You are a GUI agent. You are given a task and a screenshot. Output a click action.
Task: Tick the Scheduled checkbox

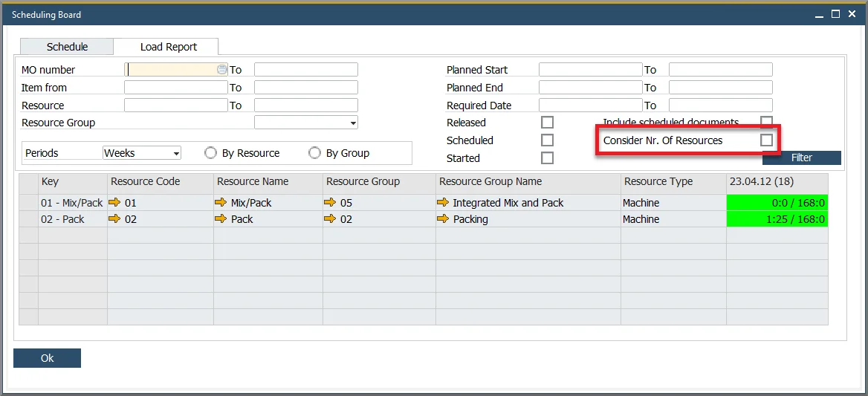click(547, 140)
